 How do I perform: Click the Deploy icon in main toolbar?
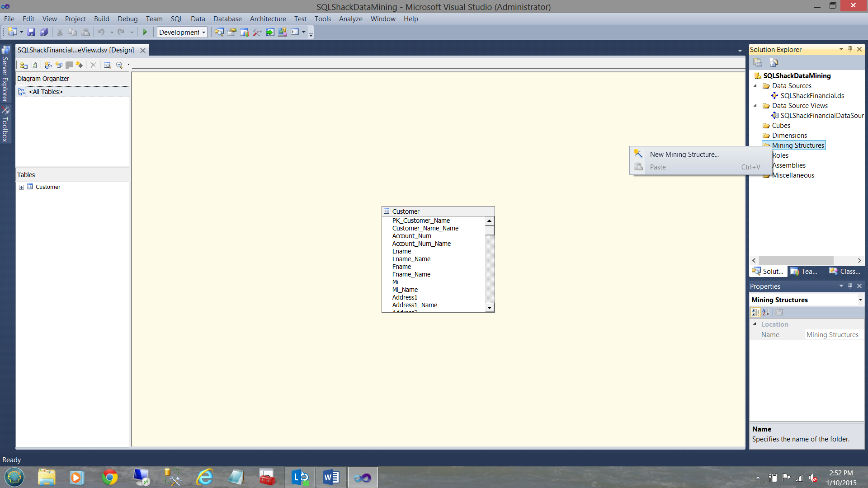tap(270, 32)
